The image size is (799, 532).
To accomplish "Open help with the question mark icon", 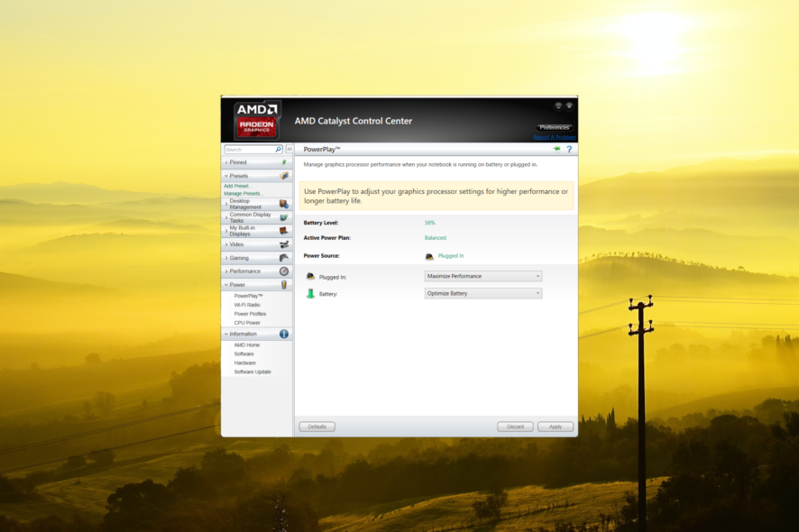I will click(569, 150).
